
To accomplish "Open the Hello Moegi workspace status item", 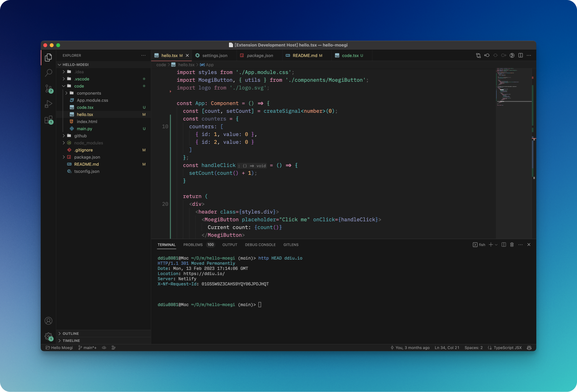I will [x=59, y=348].
